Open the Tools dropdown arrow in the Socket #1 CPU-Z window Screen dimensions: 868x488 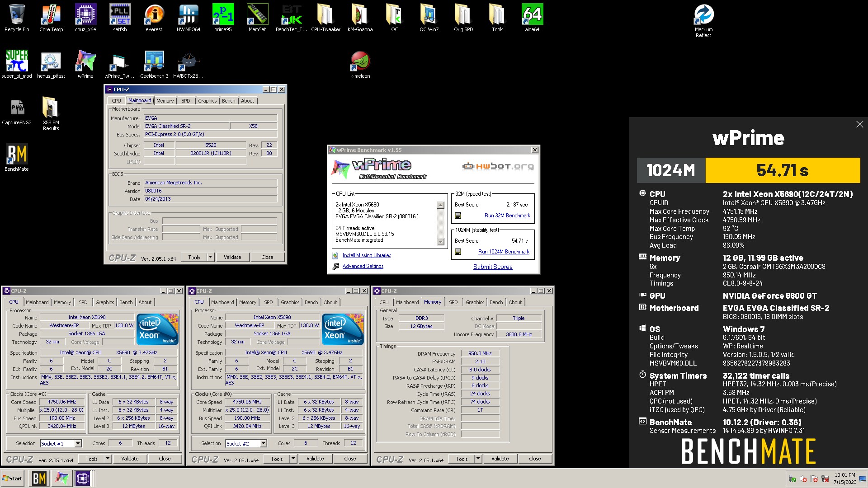coord(108,459)
